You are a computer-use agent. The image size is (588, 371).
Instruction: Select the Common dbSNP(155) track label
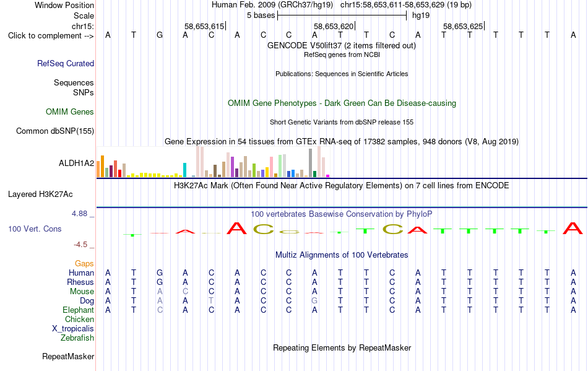pyautogui.click(x=55, y=131)
